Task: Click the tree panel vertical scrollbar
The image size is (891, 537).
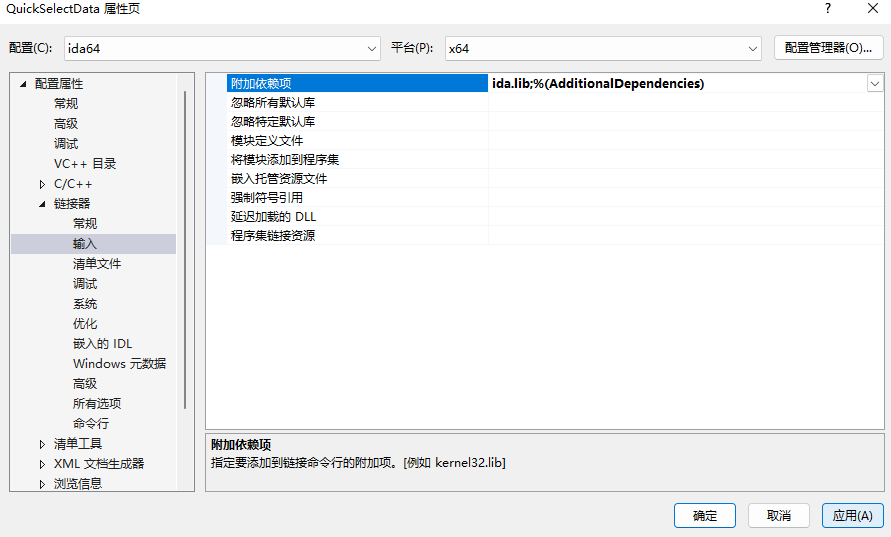Action: coord(185,250)
